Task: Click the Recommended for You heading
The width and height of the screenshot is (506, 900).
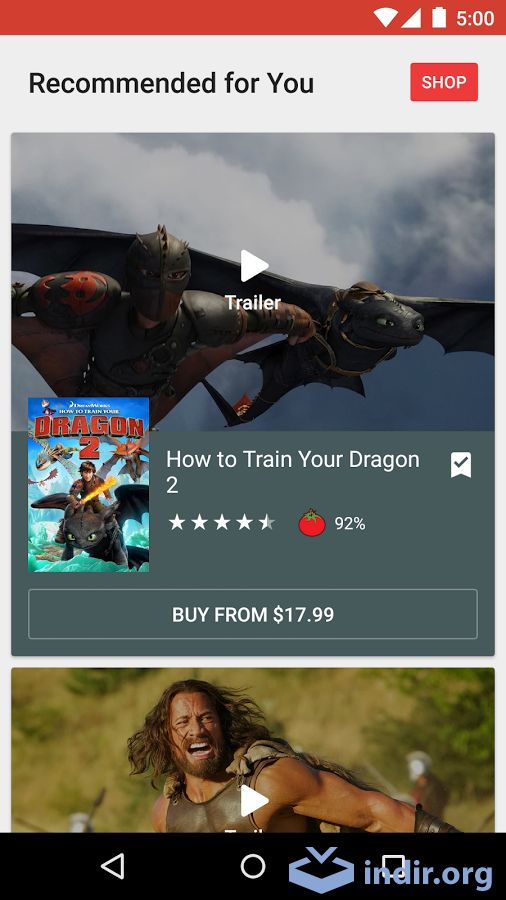Action: click(x=172, y=83)
